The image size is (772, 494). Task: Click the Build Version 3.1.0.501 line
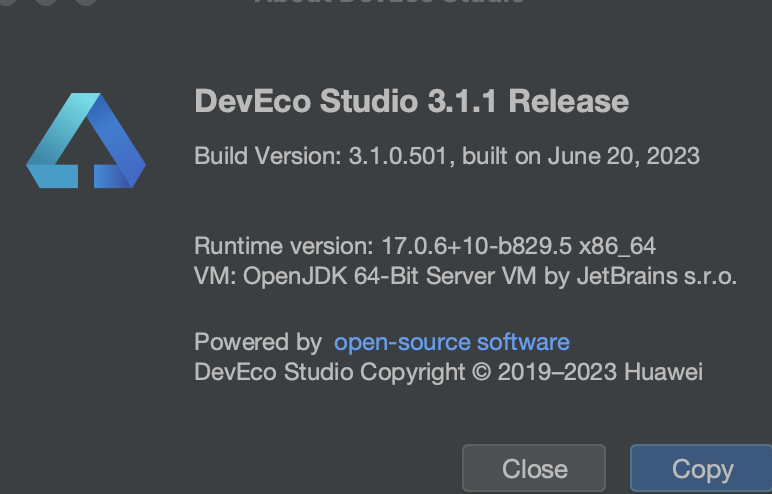447,156
